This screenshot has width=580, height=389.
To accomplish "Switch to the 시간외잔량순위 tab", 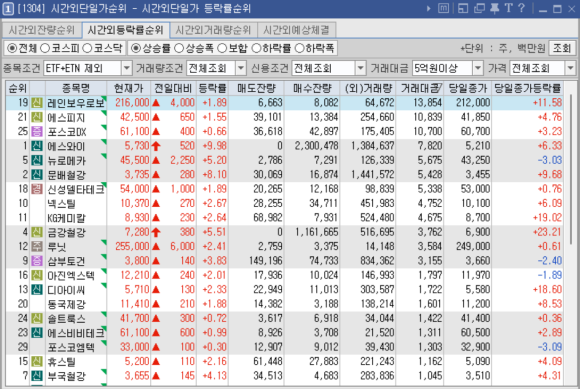I will point(41,30).
